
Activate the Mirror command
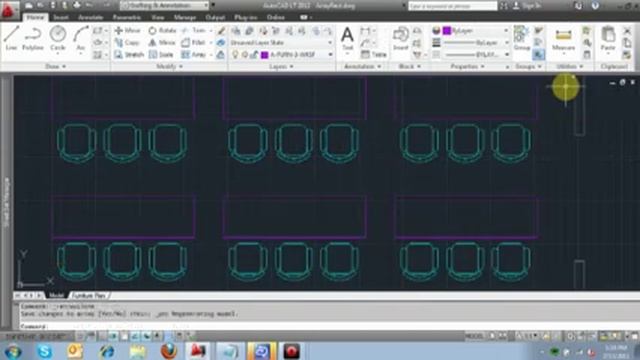tap(162, 42)
